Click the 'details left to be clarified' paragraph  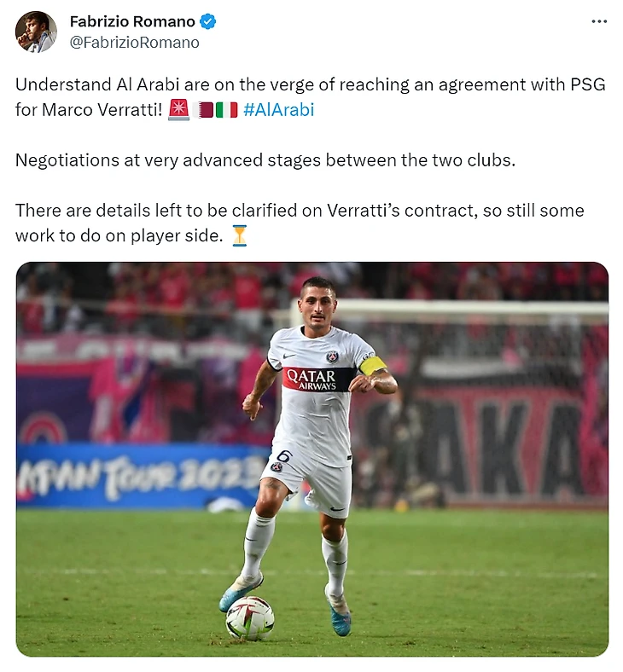(300, 223)
